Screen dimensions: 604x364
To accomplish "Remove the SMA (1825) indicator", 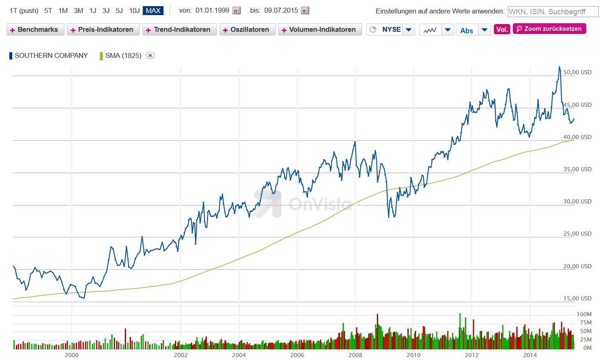I will (150, 55).
